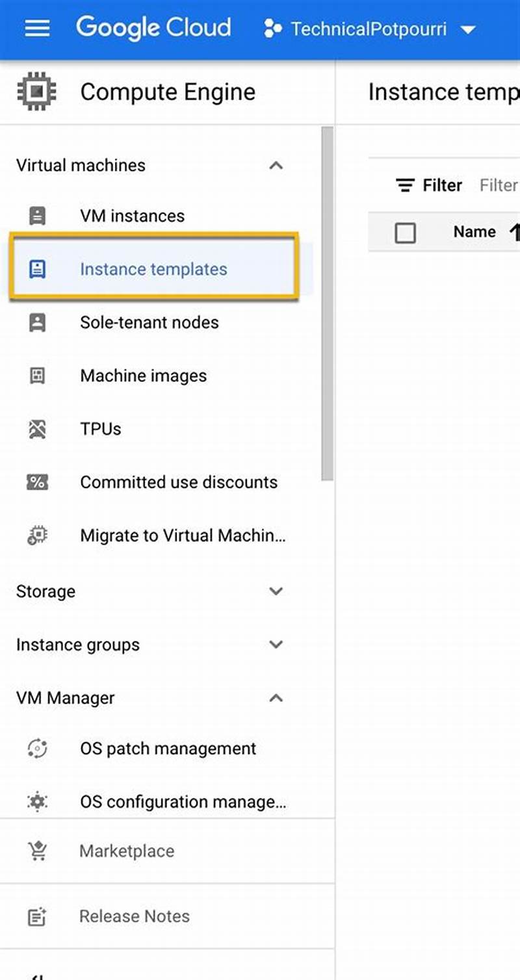The height and width of the screenshot is (980, 520).
Task: Open the Sole-tenant nodes icon
Action: pos(37,322)
